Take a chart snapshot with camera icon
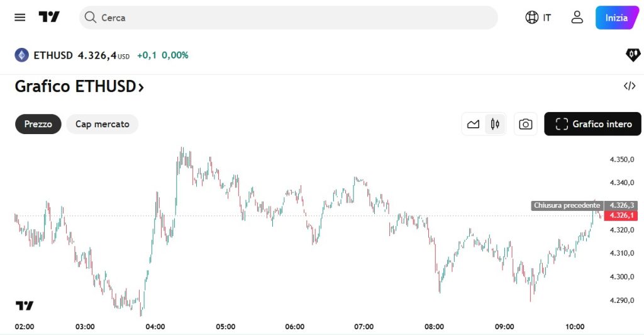The height and width of the screenshot is (335, 644). (525, 124)
